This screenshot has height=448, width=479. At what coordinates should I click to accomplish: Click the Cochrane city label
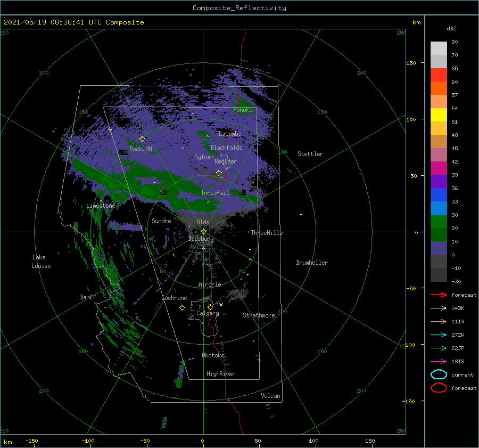[174, 298]
